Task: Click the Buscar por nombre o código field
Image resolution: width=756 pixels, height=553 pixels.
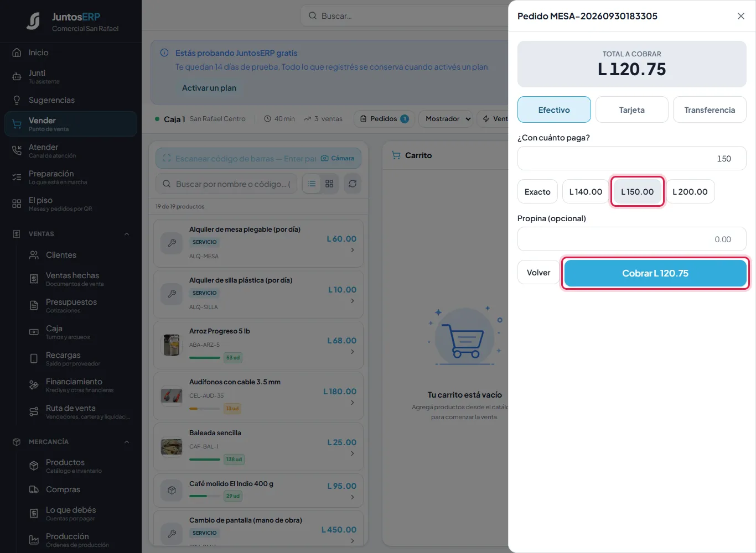Action: tap(226, 184)
